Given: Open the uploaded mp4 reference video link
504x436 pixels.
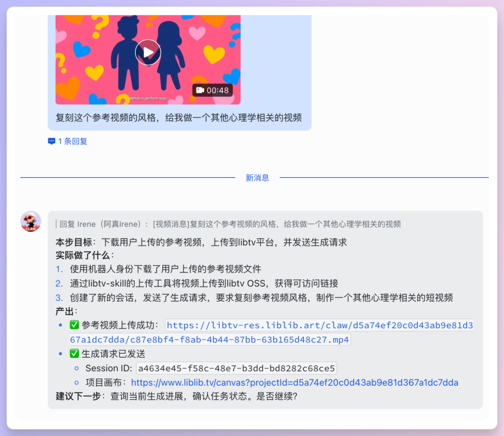Looking at the screenshot, I should (x=304, y=325).
